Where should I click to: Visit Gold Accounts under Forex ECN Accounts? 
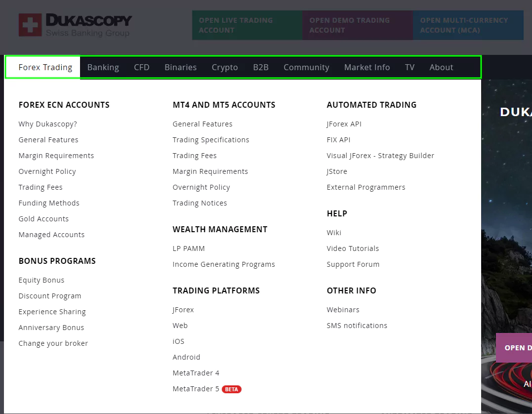coord(43,219)
